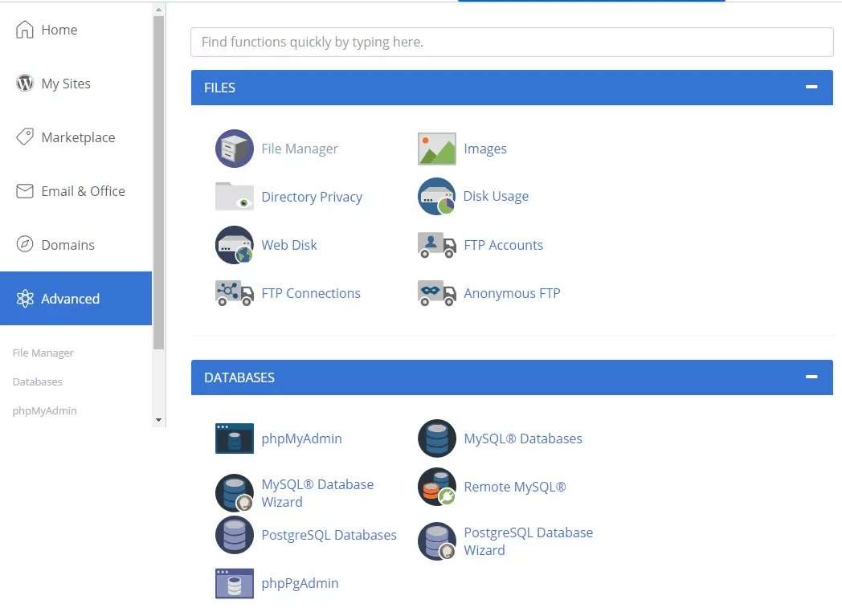Collapse the DATABASES section with minus button
The height and width of the screenshot is (616, 842).
pyautogui.click(x=811, y=377)
